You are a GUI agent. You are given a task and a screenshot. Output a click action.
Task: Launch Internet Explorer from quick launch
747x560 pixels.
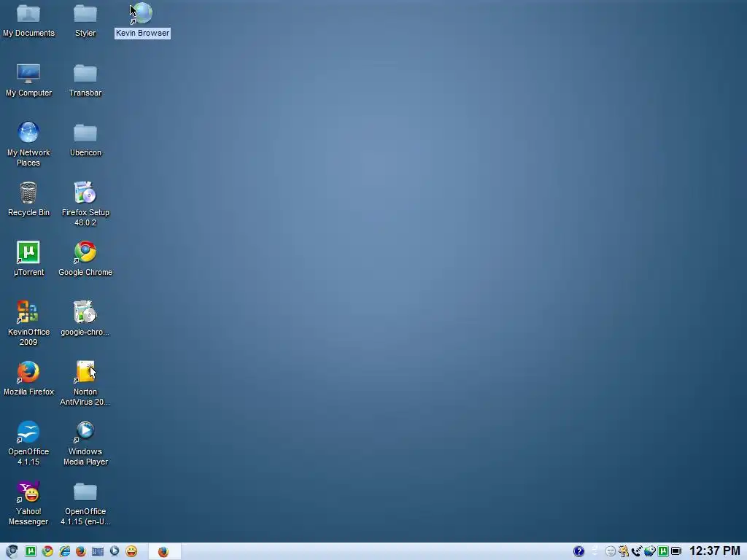pyautogui.click(x=64, y=551)
